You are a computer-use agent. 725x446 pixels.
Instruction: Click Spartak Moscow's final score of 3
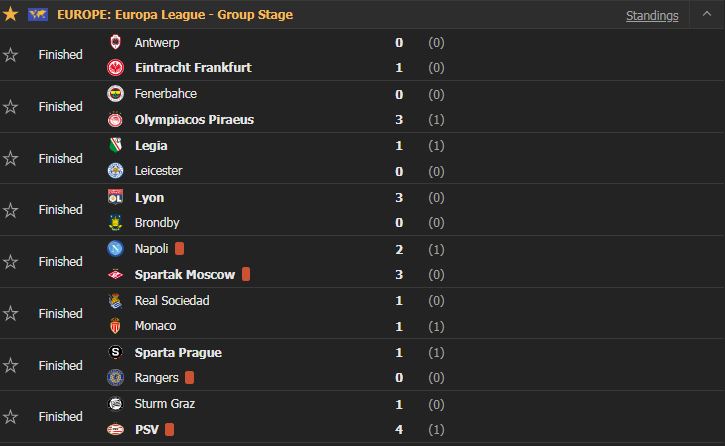(x=399, y=275)
